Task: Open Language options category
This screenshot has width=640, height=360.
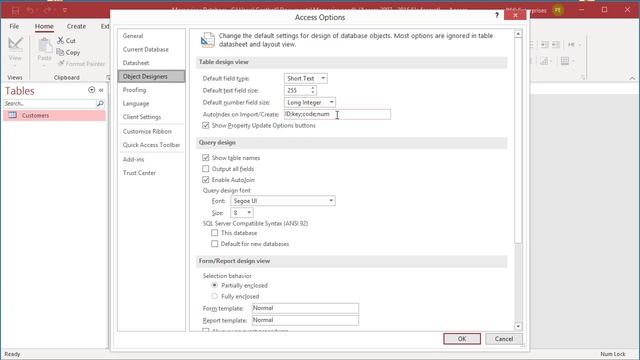Action: coord(151,104)
